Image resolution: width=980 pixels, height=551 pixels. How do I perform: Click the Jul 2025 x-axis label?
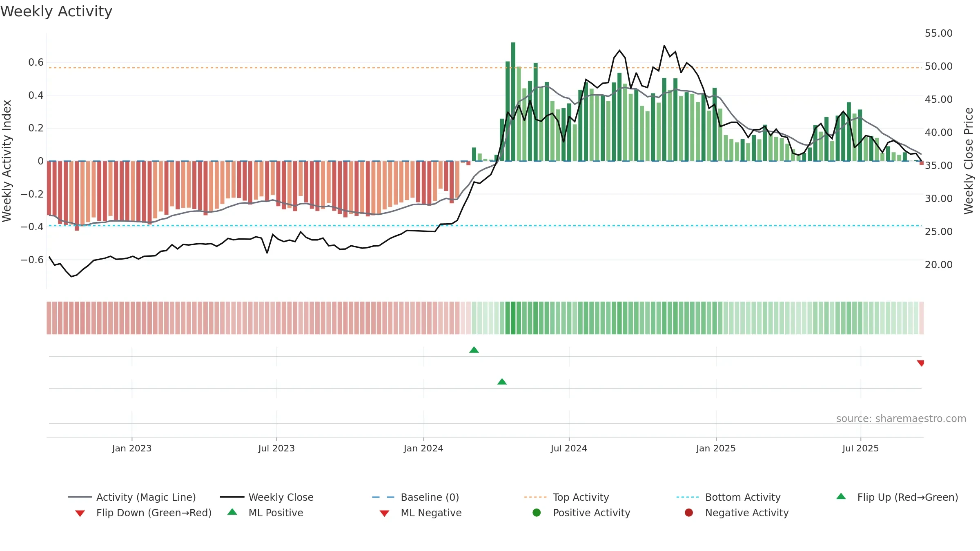coord(860,448)
